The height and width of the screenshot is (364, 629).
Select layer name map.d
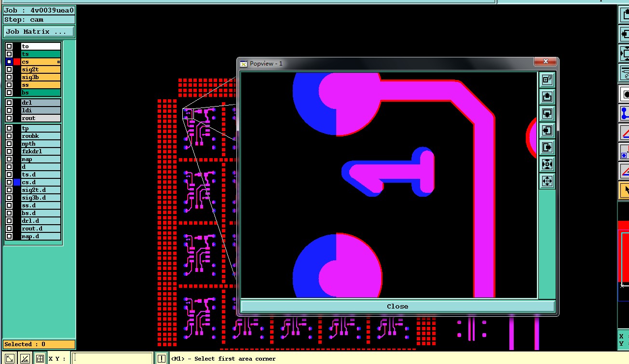tap(41, 236)
